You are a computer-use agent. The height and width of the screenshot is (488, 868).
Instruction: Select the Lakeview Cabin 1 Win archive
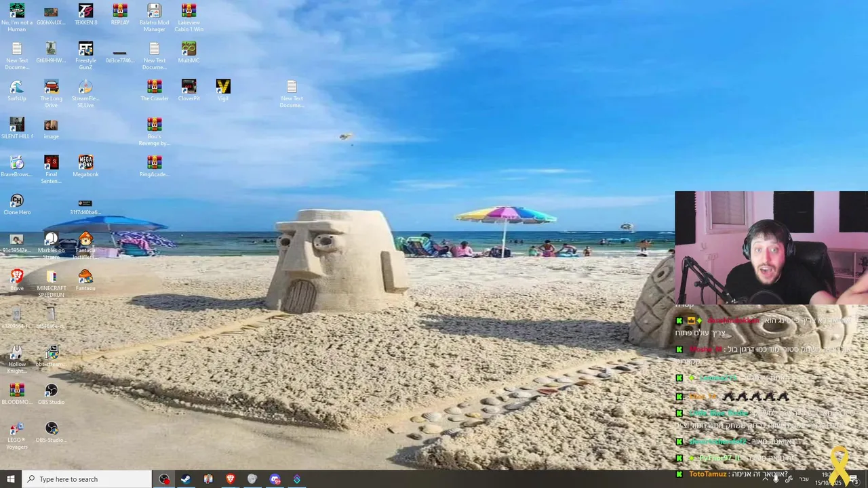click(x=189, y=17)
